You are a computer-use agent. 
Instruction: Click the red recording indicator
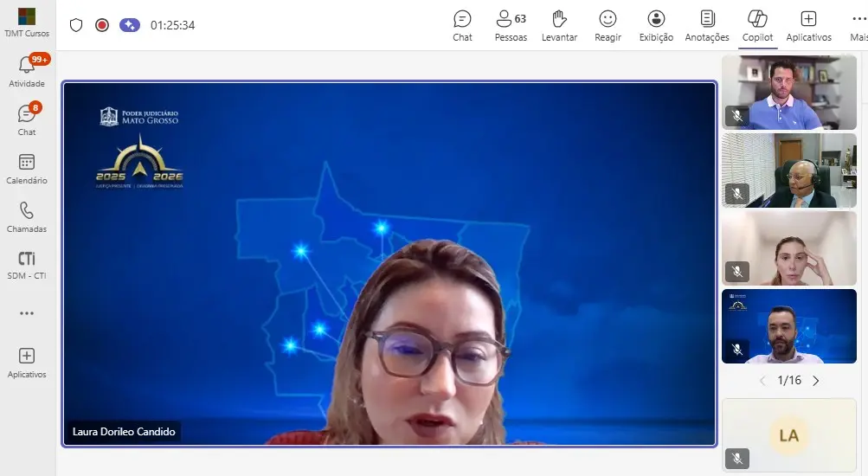102,25
